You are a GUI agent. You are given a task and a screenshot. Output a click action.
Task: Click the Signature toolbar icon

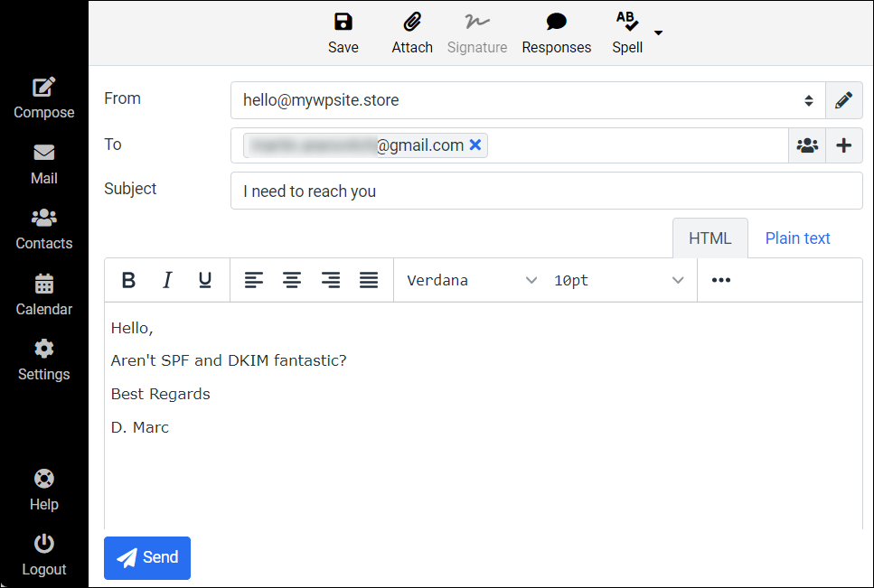[x=477, y=33]
